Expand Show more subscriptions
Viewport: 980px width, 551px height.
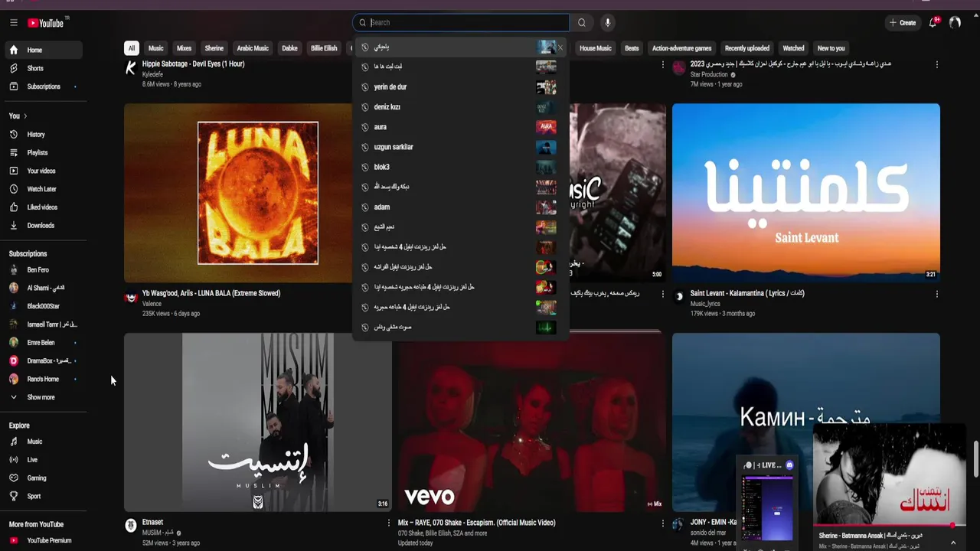44,398
